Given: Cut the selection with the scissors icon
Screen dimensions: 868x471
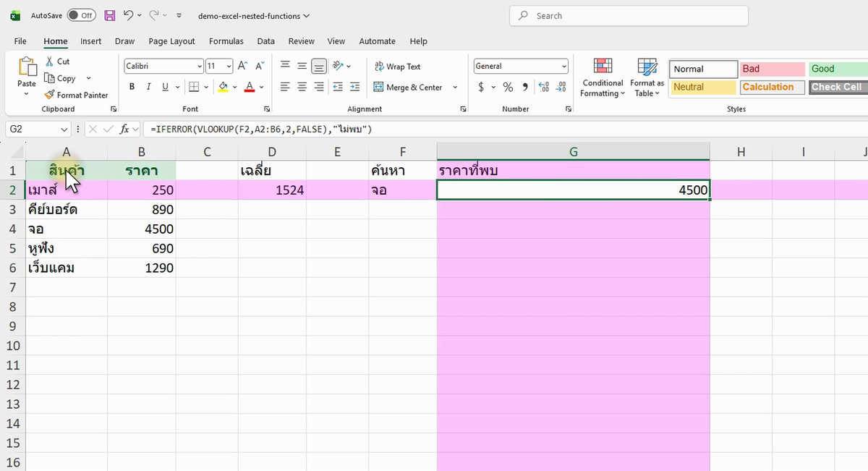Looking at the screenshot, I should [x=50, y=61].
